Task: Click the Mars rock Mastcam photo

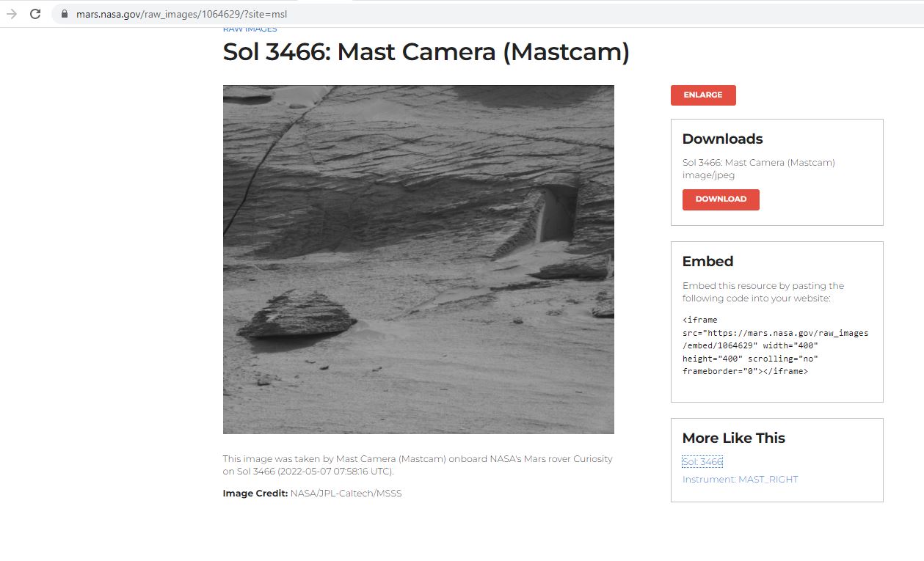Action: [418, 259]
